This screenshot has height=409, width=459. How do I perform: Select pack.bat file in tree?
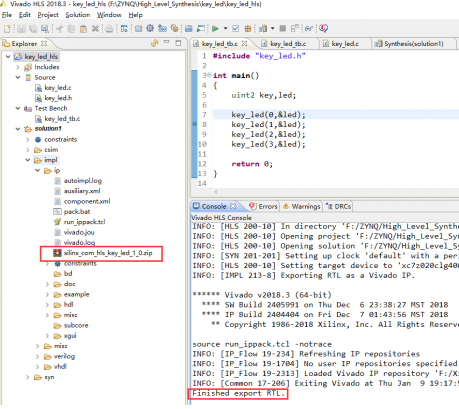[72, 212]
